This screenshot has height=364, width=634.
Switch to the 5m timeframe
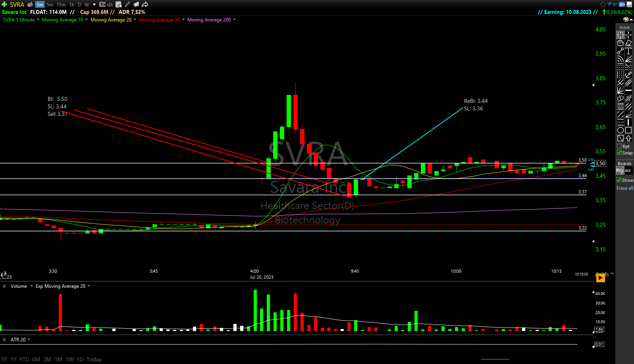[x=50, y=5]
